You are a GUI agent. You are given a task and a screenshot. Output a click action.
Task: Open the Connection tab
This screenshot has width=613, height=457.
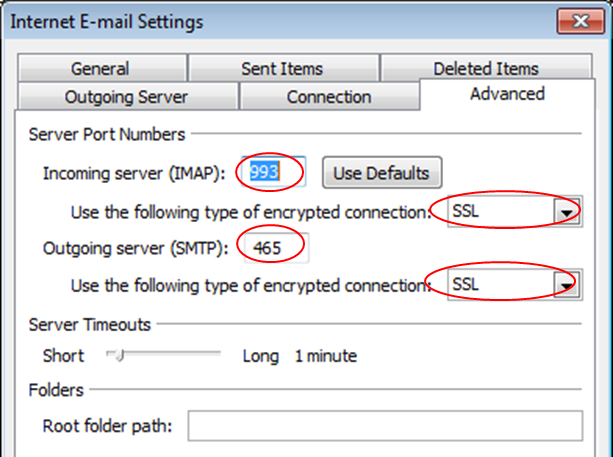click(x=329, y=96)
